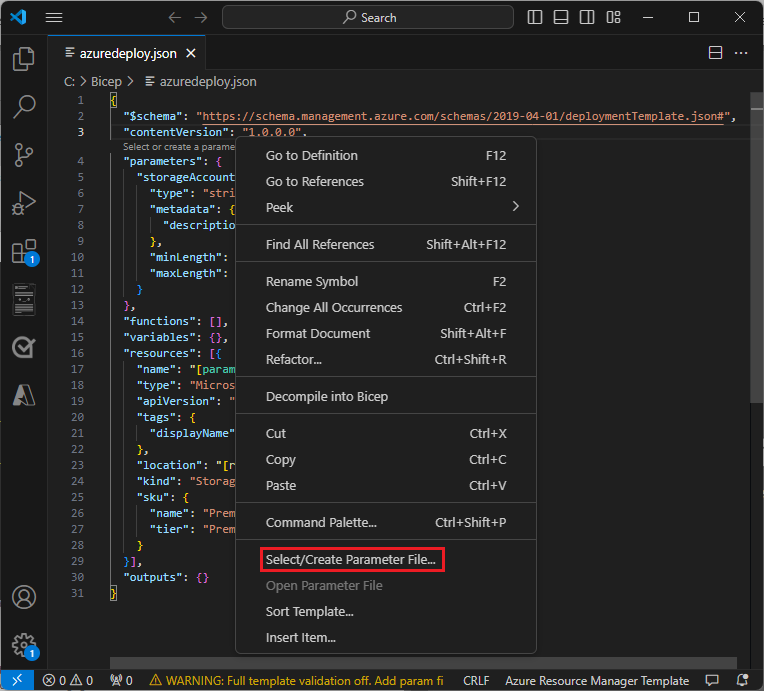Change CRLF line ending setting
764x691 pixels.
click(x=476, y=680)
